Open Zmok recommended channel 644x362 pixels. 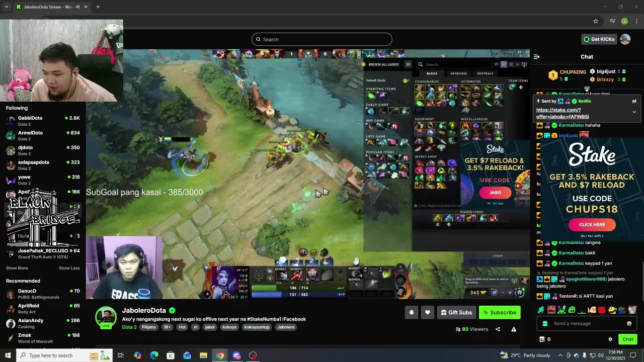click(x=43, y=338)
